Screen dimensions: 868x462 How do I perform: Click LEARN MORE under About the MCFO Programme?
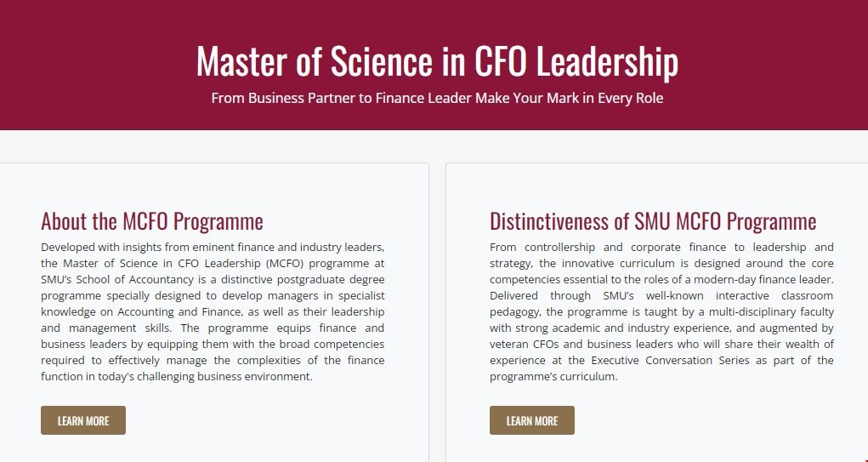point(83,420)
